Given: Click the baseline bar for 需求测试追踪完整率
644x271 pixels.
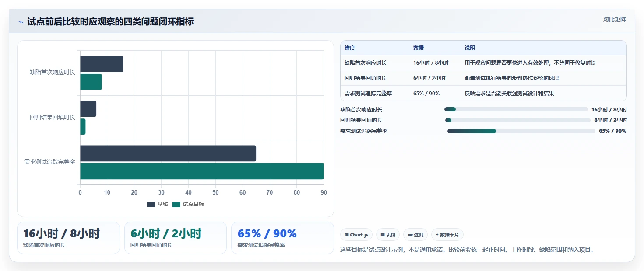Looking at the screenshot, I should point(168,153).
